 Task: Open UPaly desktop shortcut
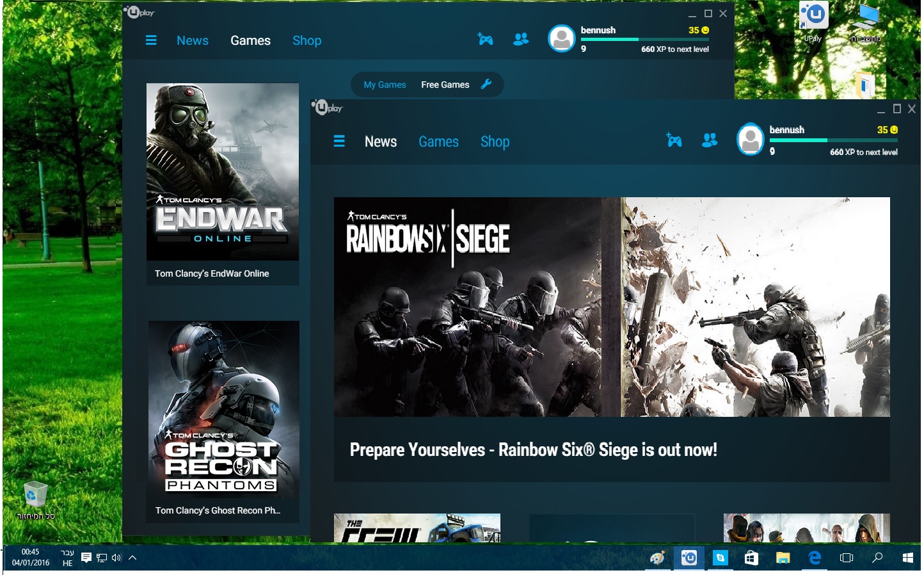pyautogui.click(x=813, y=22)
